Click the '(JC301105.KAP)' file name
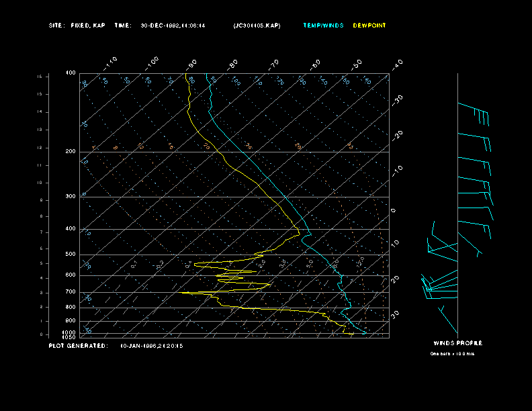This screenshot has height=411, width=532. click(x=257, y=26)
